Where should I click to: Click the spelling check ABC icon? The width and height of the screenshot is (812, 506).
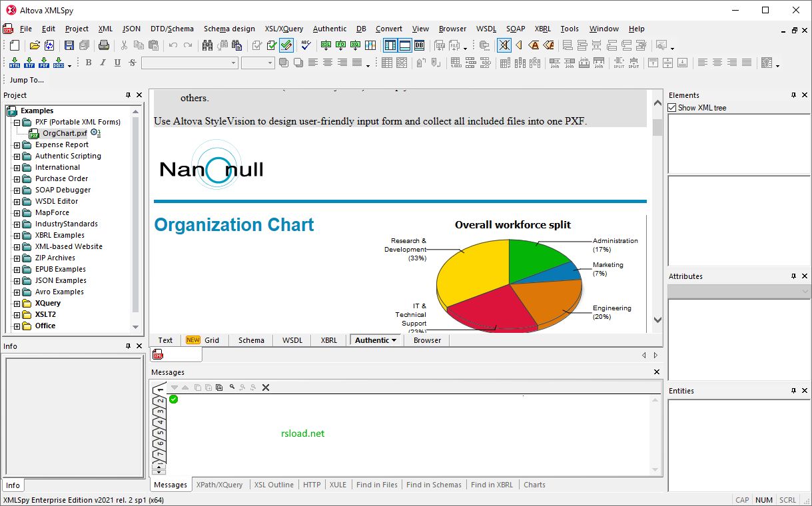(x=306, y=45)
